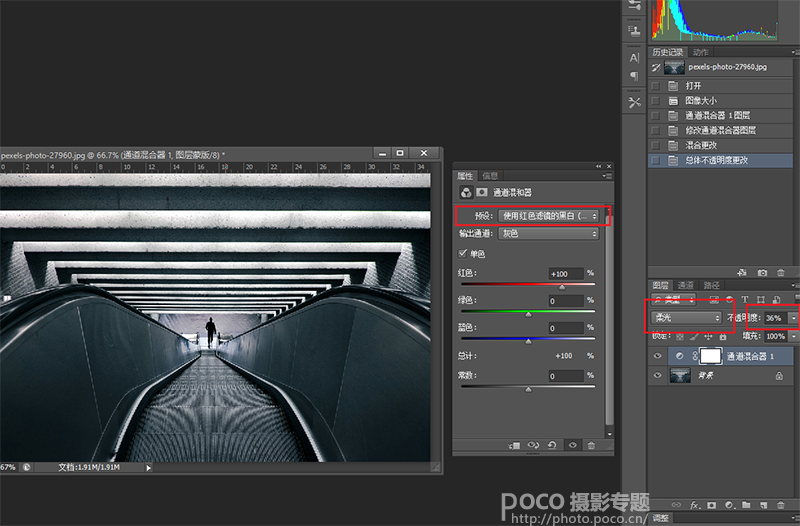This screenshot has height=526, width=800.
Task: Click the layer mask icon in Properties header
Action: [x=482, y=191]
